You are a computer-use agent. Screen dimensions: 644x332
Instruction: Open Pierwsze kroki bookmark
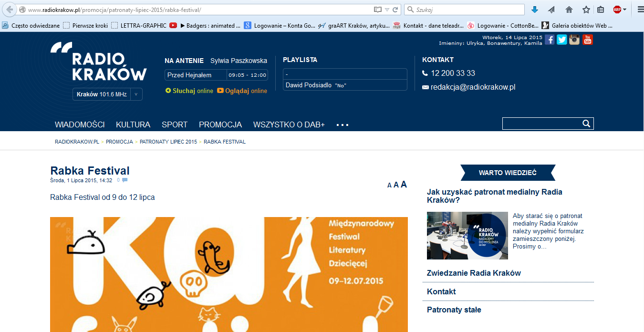pyautogui.click(x=86, y=26)
